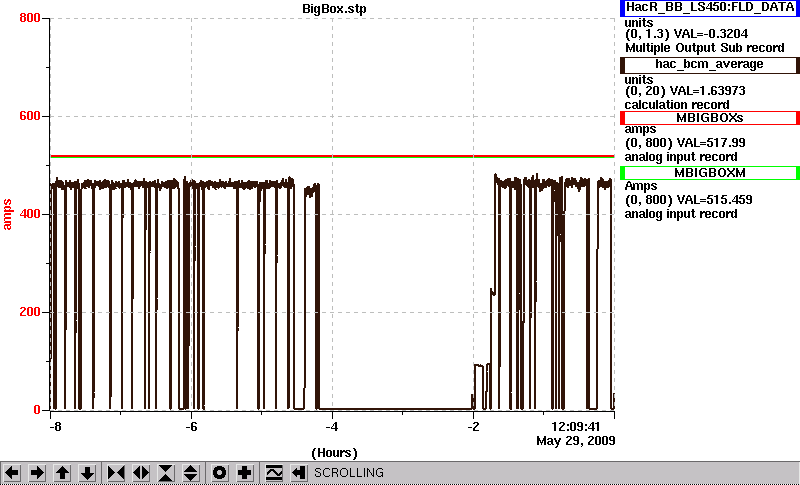Click the red horizontal MBIGBOXs trace line
Screen dimensions: 800x485
(332, 156)
